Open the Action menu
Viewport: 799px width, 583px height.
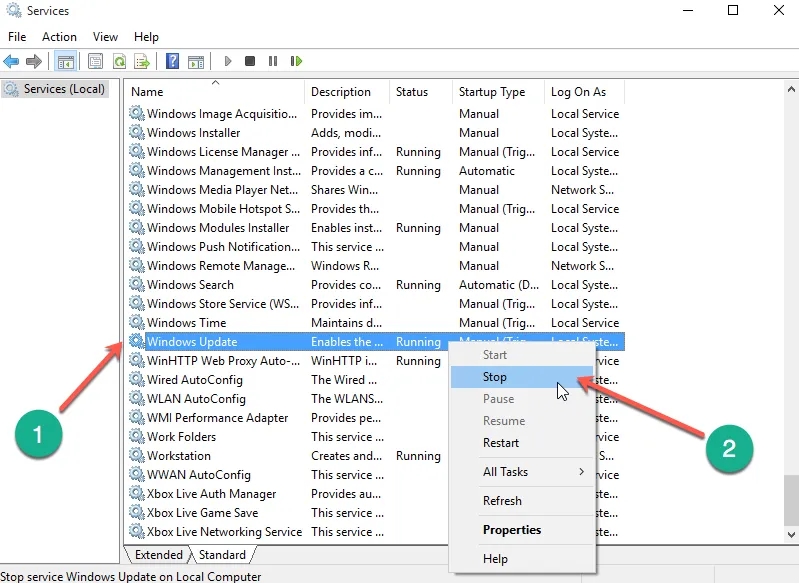point(59,37)
